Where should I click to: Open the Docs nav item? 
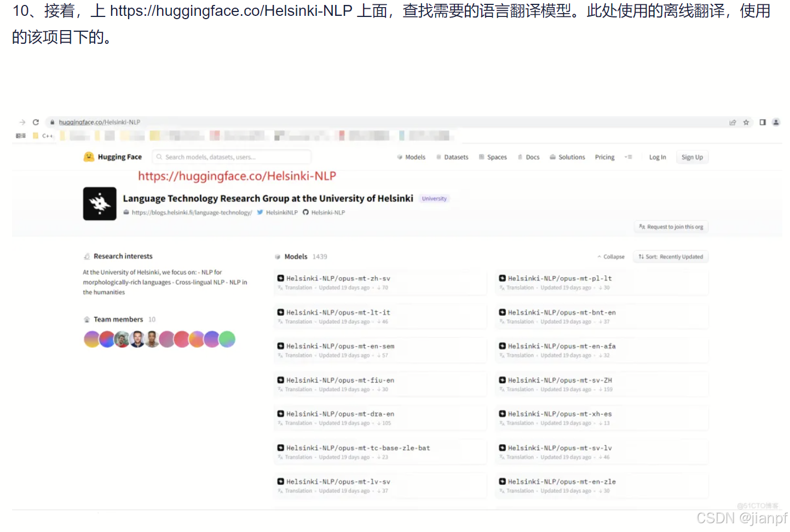pyautogui.click(x=529, y=157)
